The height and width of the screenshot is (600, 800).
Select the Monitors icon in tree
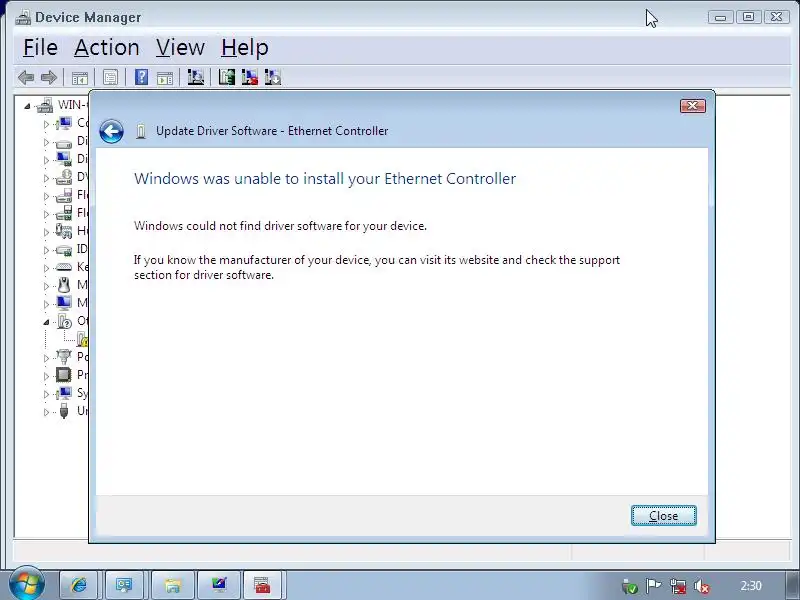point(64,303)
